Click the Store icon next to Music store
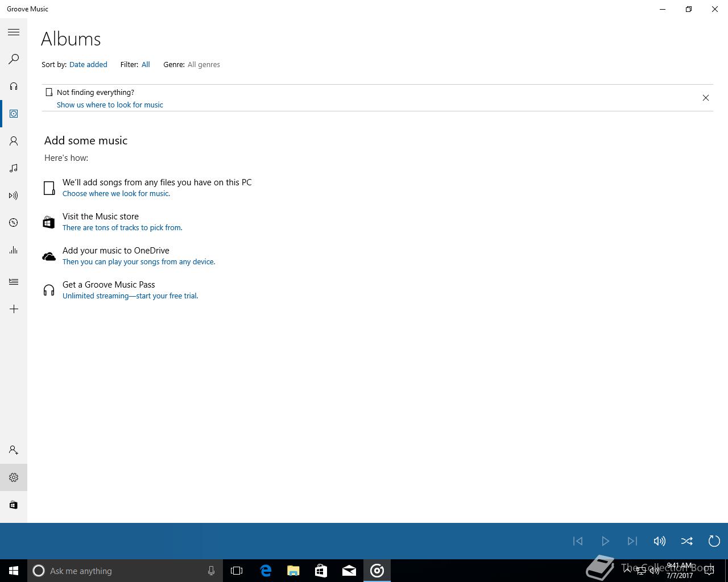Viewport: 728px width, 582px height. click(x=49, y=222)
